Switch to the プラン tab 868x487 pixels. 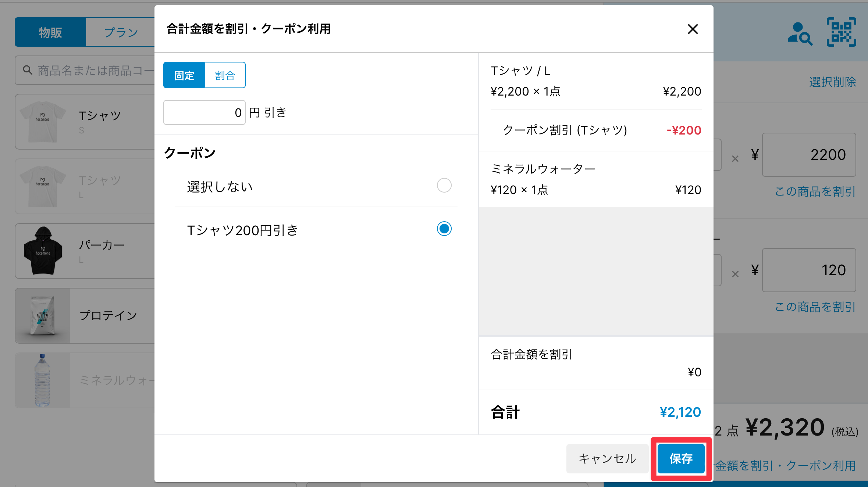tap(121, 32)
